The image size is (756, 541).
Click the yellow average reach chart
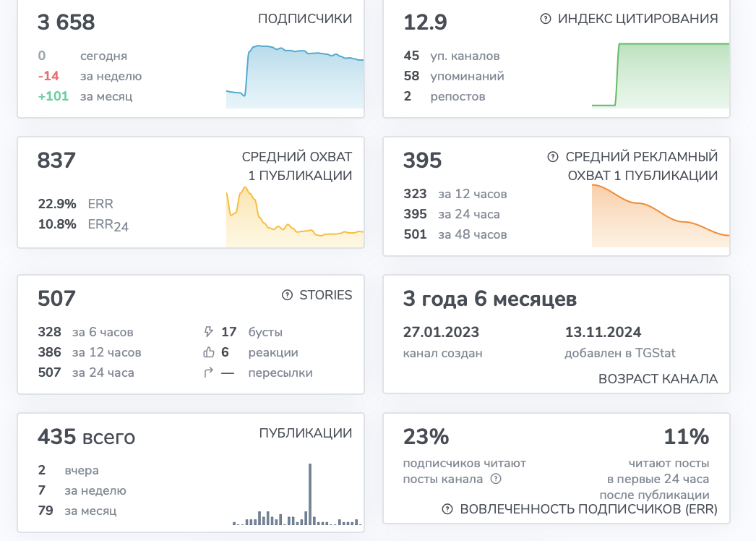click(x=295, y=217)
